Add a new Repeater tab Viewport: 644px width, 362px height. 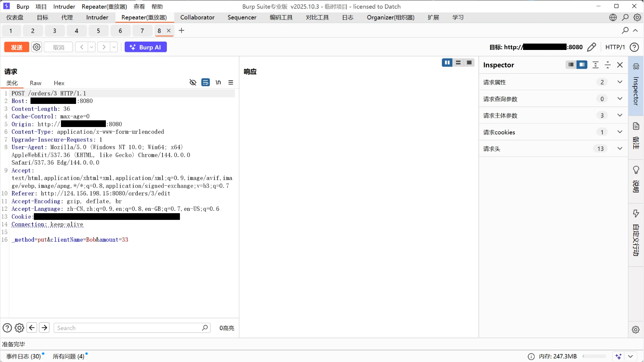[182, 31]
